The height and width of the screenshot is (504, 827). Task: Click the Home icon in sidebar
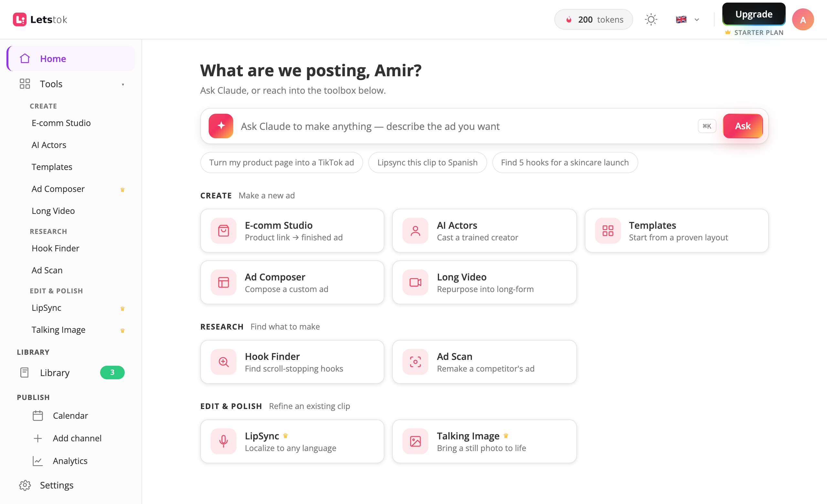point(25,58)
